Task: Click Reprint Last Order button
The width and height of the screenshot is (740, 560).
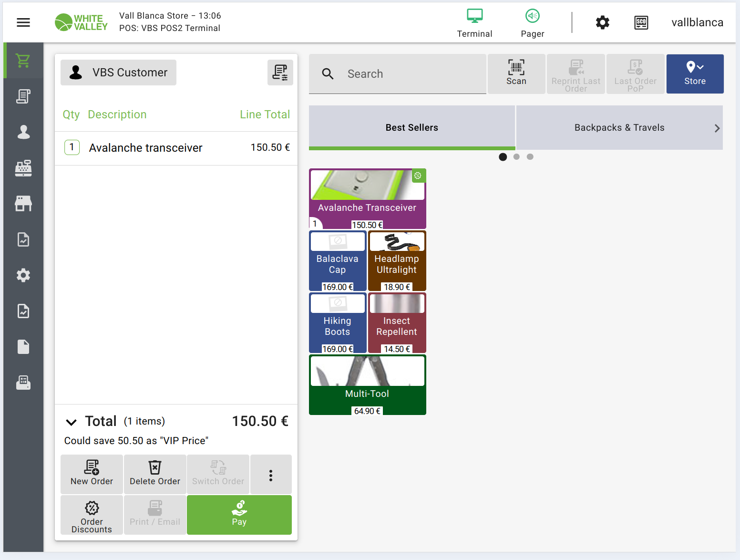Action: coord(576,73)
